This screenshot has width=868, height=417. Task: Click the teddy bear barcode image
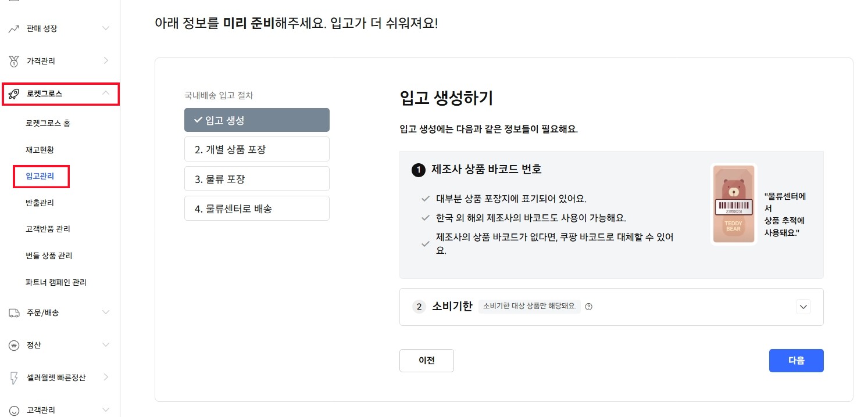(733, 204)
